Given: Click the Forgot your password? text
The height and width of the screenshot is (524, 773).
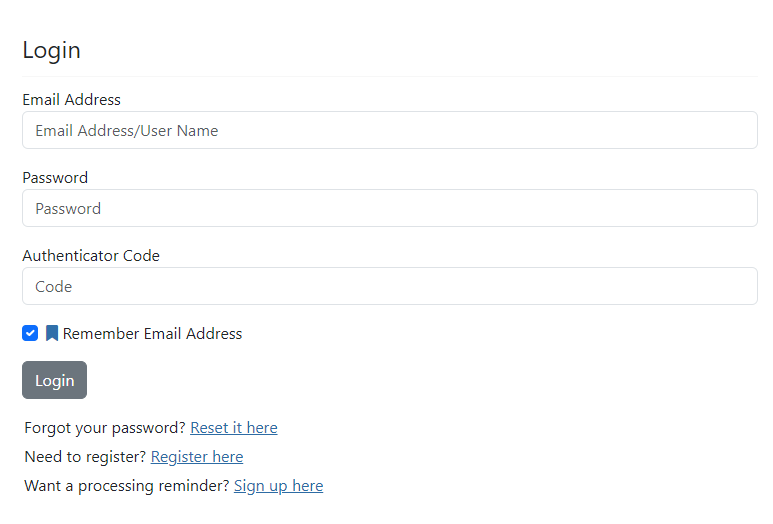Looking at the screenshot, I should 105,428.
